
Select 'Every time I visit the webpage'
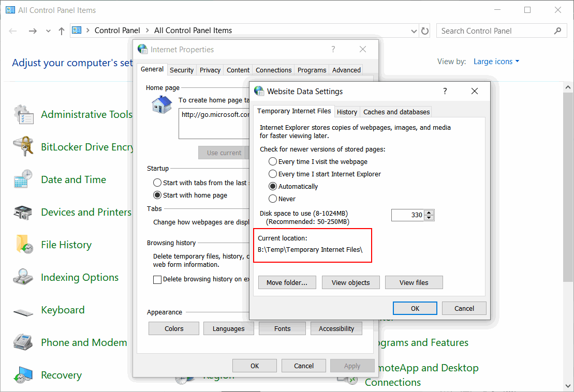click(273, 162)
